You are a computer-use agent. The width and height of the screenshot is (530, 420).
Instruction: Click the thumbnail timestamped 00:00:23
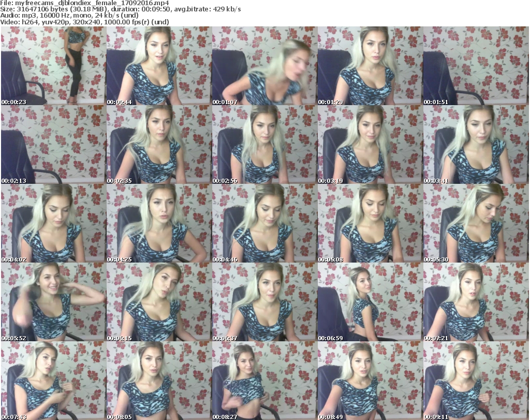click(53, 66)
